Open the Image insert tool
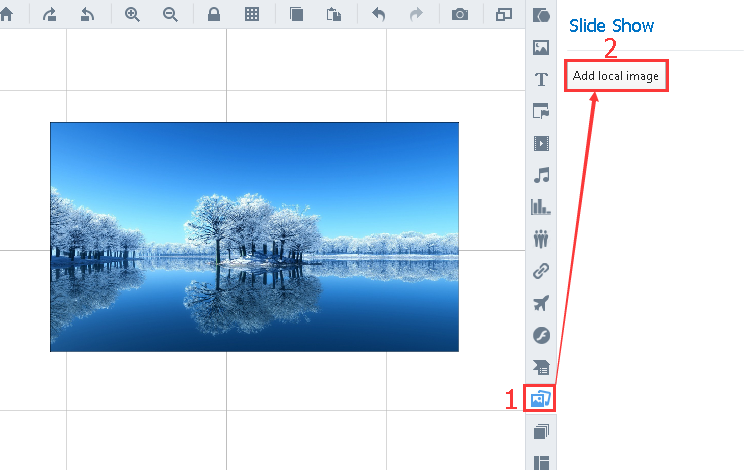 pos(541,47)
